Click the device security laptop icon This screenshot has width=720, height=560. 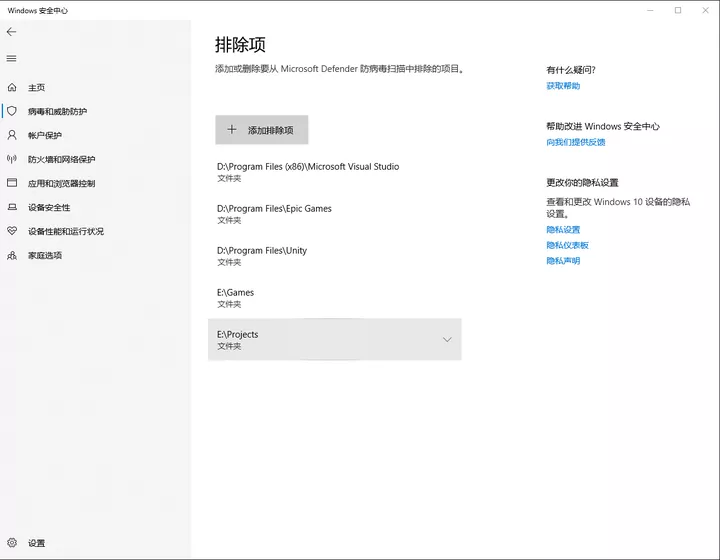tap(12, 207)
